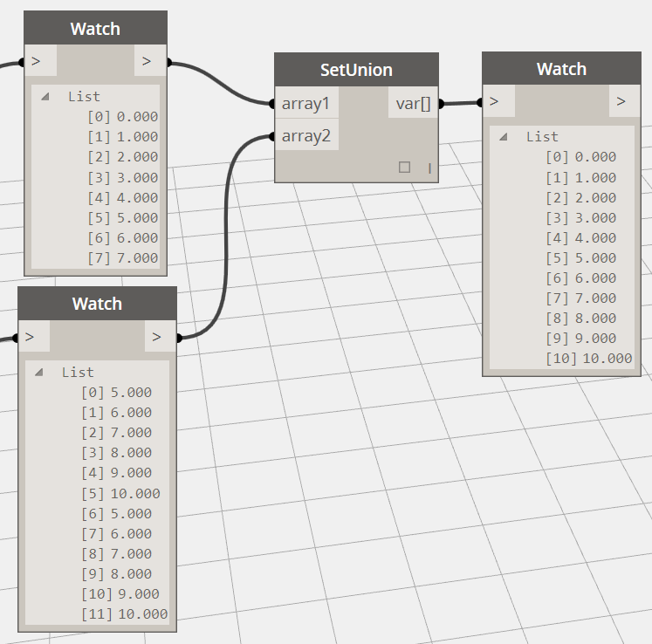Viewport: 652px width, 644px height.
Task: Select item [3] 8.000 in bottom-left Watch
Action: tap(116, 453)
